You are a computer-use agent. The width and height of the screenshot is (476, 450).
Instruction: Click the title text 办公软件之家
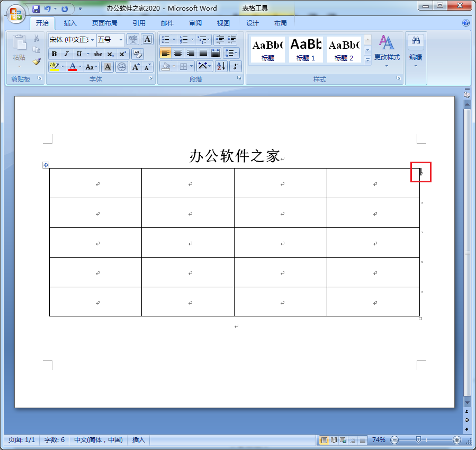(x=235, y=156)
